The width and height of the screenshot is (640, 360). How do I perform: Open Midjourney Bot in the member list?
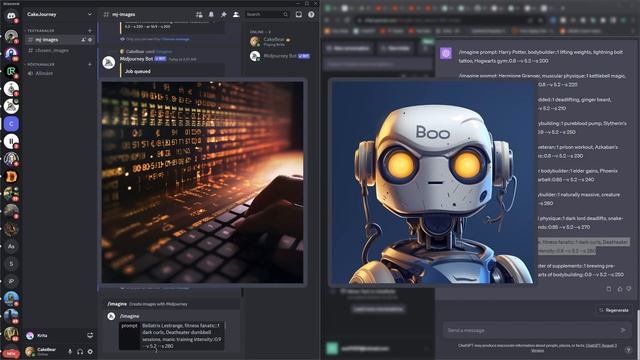click(x=281, y=56)
